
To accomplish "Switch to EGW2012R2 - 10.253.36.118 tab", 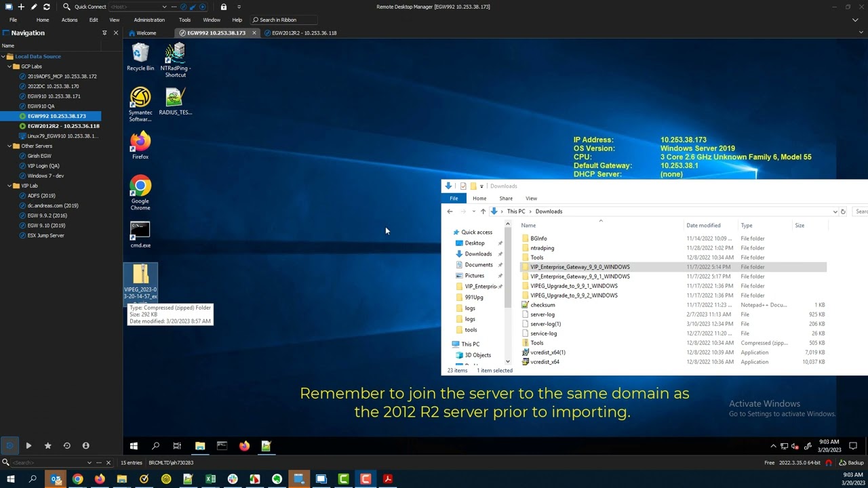I will [300, 33].
